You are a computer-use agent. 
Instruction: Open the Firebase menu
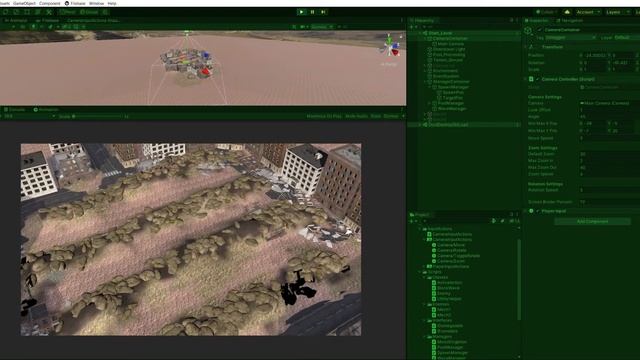click(75, 3)
